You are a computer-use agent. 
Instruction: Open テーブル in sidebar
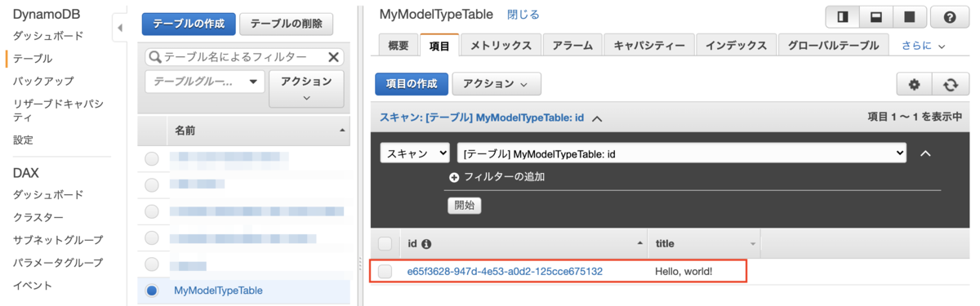click(x=33, y=59)
